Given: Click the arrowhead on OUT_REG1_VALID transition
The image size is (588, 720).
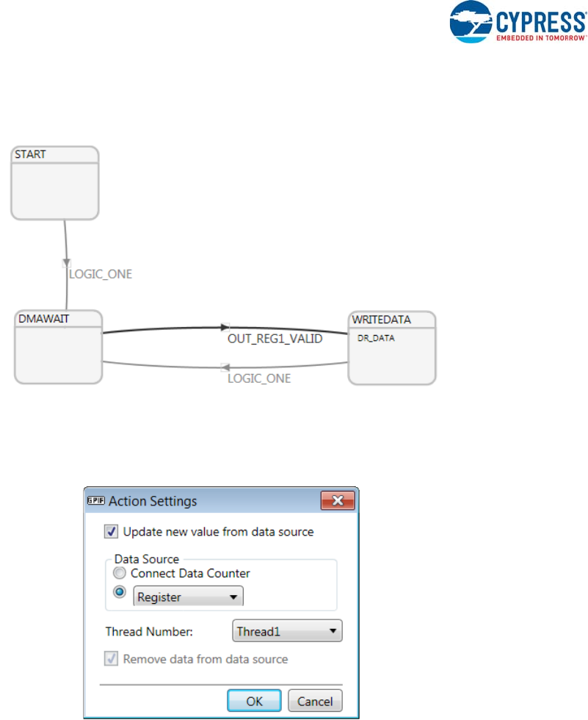Looking at the screenshot, I should point(225,328).
